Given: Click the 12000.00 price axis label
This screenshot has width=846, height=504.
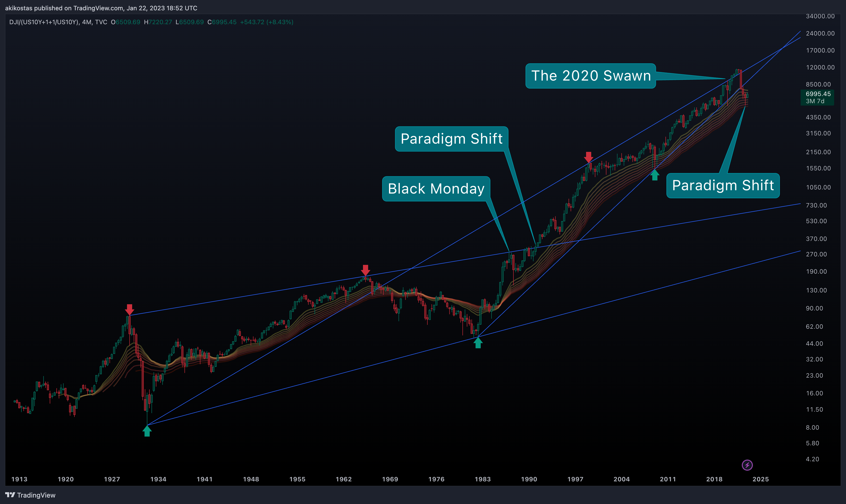Looking at the screenshot, I should 820,67.
